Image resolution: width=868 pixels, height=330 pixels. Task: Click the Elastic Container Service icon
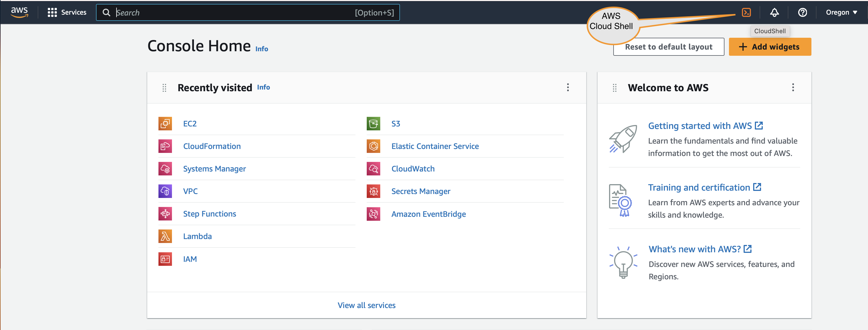click(x=373, y=146)
